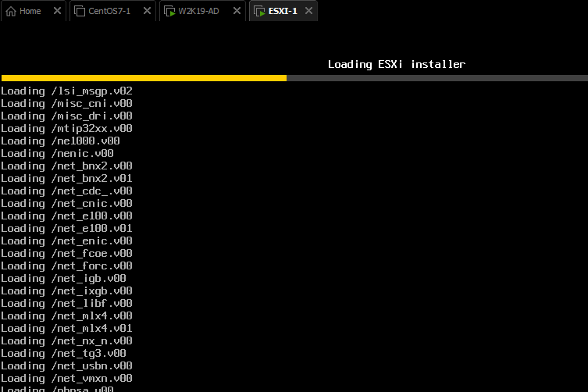Click the 'Loading /net_cnic.v00' line

(66, 203)
